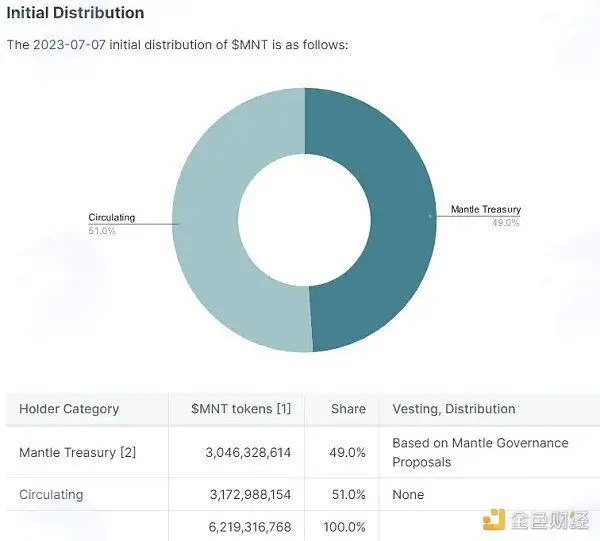Click the 51.0% share table cell
This screenshot has width=600, height=541.
(x=349, y=494)
